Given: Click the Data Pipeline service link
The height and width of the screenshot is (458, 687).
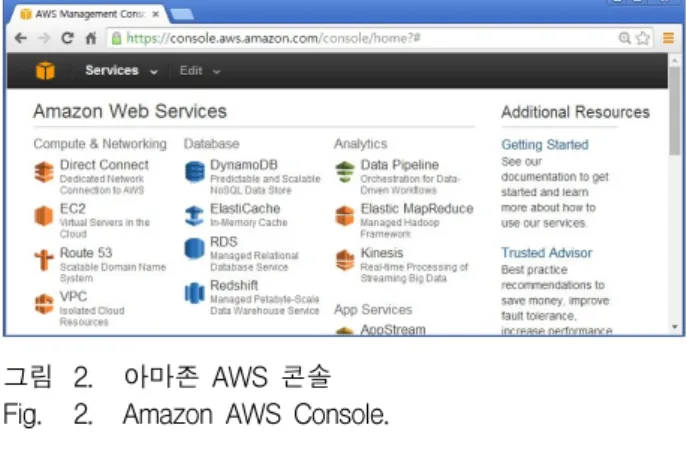Looking at the screenshot, I should (x=399, y=165).
